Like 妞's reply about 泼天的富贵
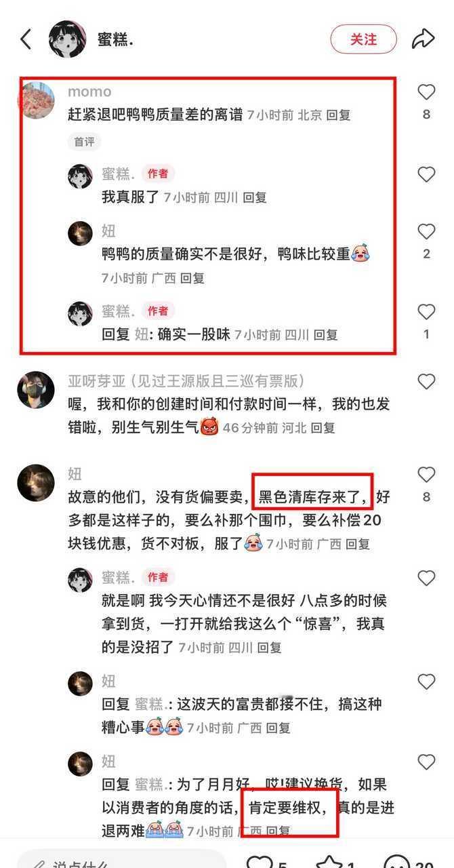454x868 pixels. [426, 682]
